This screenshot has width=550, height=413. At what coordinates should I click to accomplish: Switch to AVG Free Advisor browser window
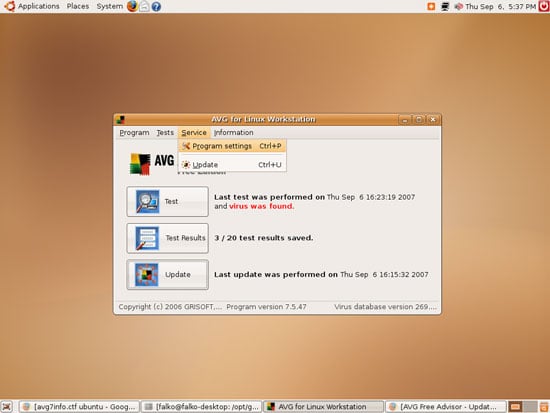(x=446, y=407)
